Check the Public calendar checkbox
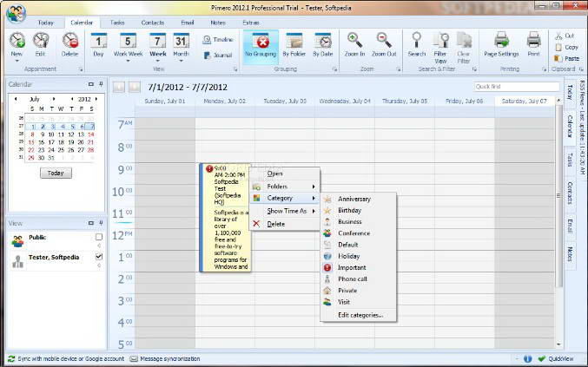Image resolution: width=588 pixels, height=367 pixels. [99, 237]
